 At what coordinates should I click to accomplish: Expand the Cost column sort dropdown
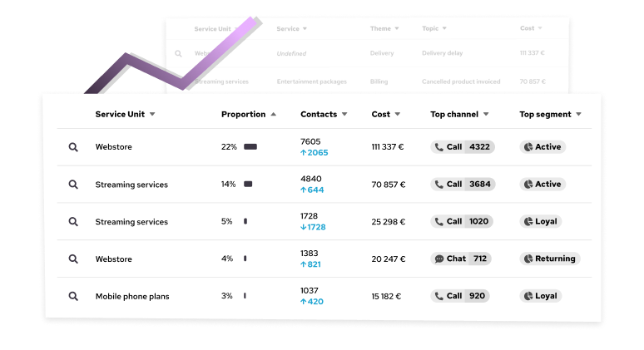tap(398, 114)
